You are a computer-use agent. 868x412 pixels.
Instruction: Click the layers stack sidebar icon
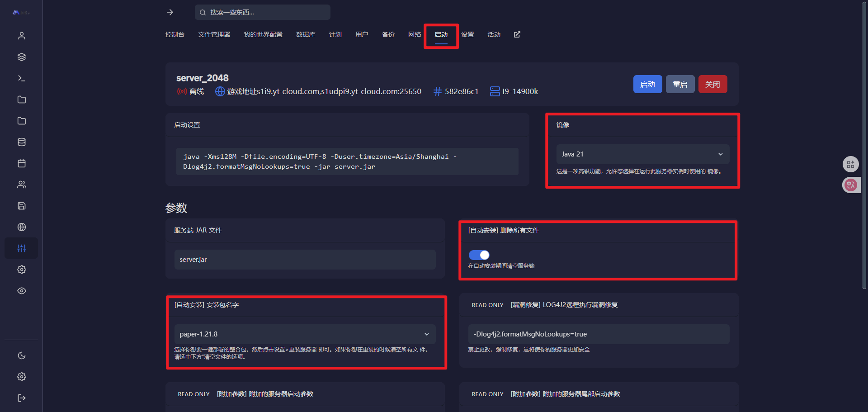point(21,57)
